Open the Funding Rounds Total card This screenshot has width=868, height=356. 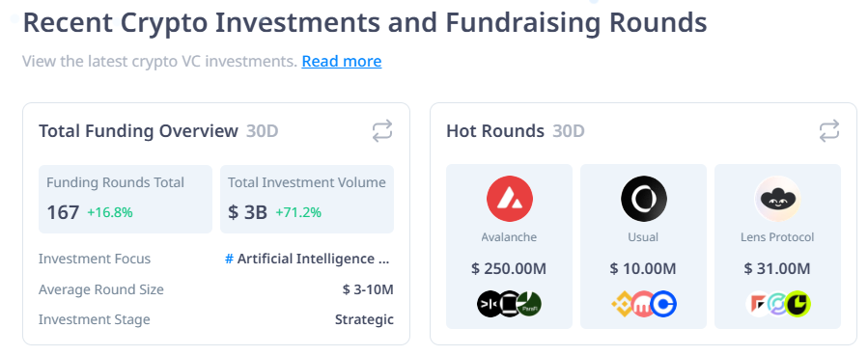pos(126,199)
